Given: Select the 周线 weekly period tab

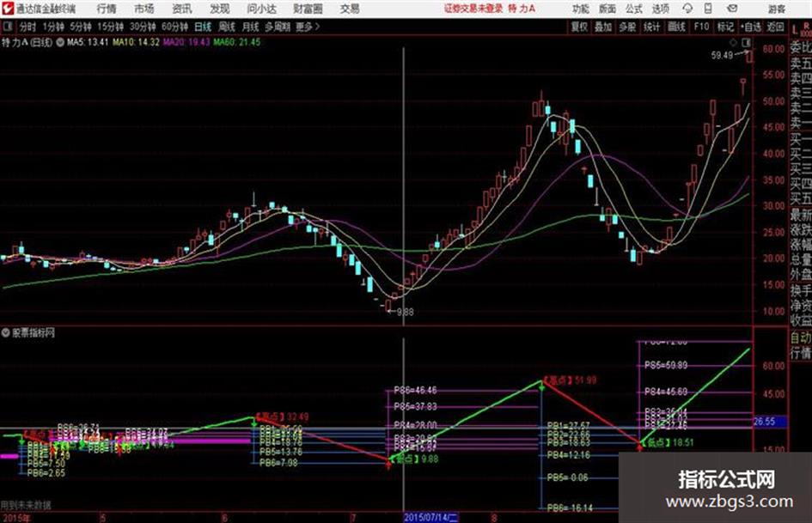Looking at the screenshot, I should (x=227, y=27).
